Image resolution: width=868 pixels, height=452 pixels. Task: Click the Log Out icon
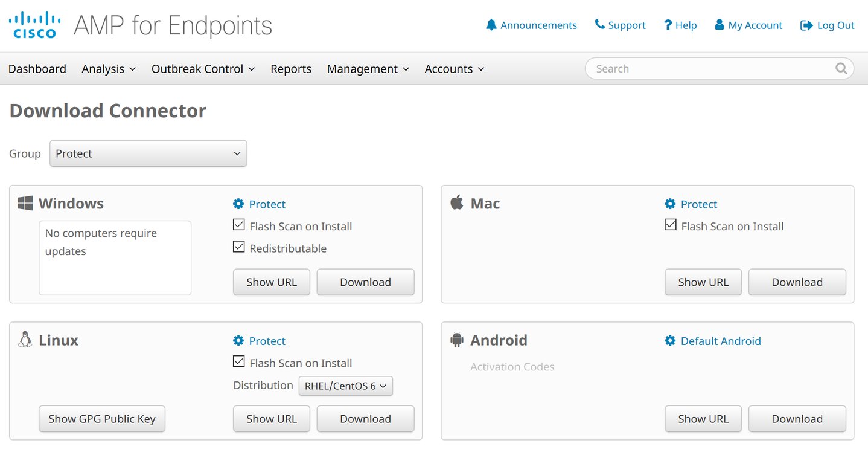click(806, 25)
